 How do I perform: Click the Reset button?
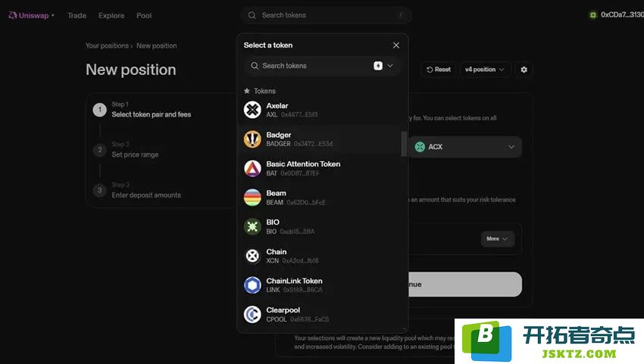(438, 70)
